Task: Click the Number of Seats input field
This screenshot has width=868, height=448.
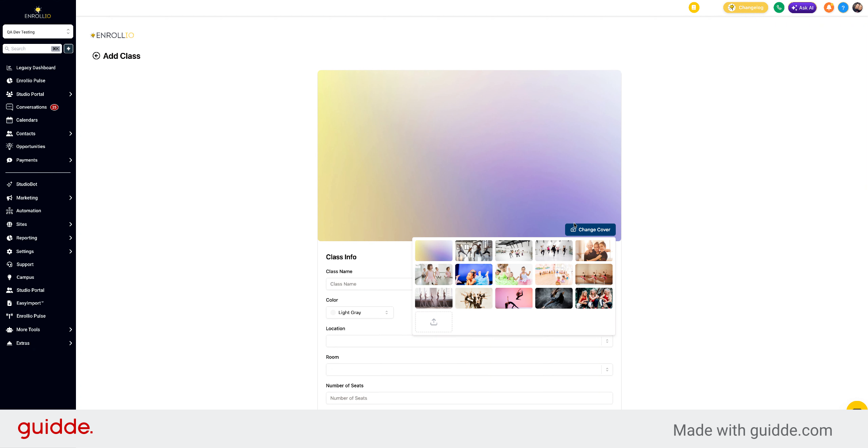Action: 469,398
